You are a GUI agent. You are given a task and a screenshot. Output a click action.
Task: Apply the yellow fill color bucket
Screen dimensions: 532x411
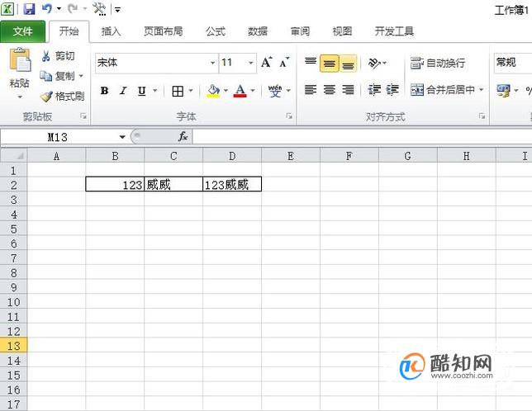click(213, 91)
